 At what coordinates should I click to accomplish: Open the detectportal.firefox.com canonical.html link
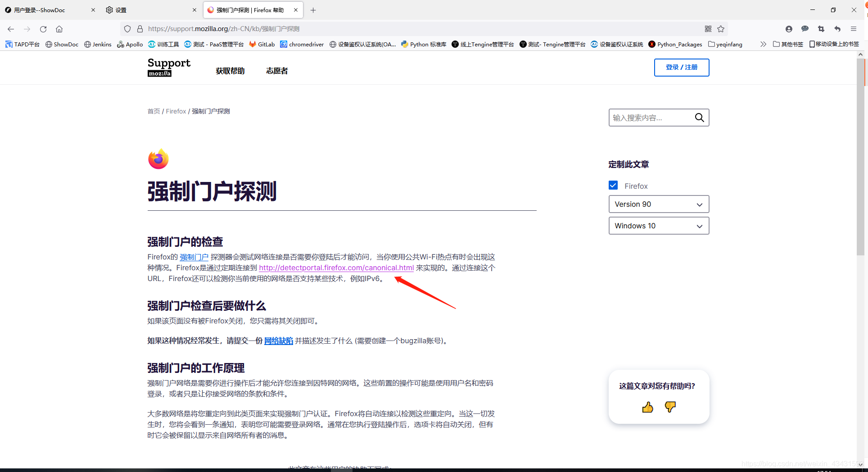[336, 268]
